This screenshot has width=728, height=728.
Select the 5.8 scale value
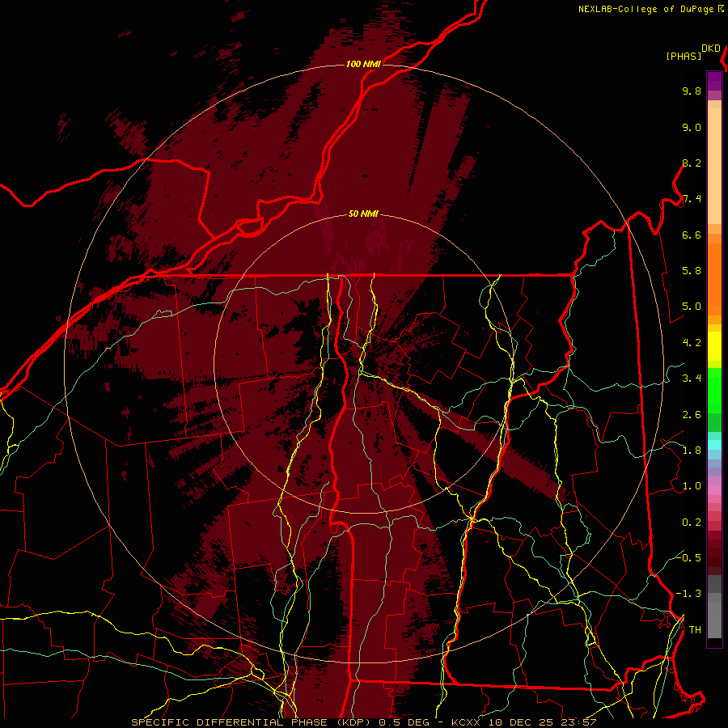click(x=692, y=271)
